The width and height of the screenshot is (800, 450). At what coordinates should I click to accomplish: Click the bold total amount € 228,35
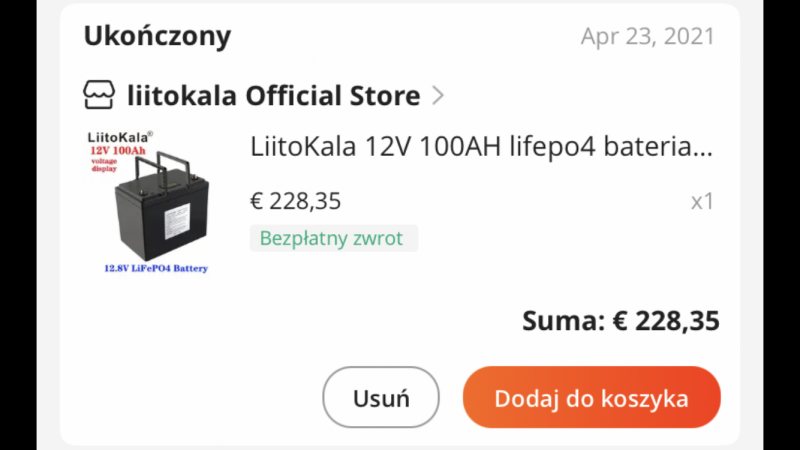pyautogui.click(x=666, y=321)
